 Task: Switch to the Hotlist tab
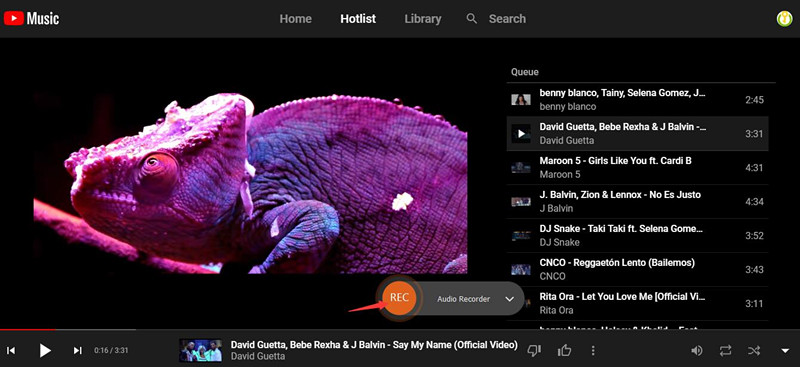click(358, 19)
